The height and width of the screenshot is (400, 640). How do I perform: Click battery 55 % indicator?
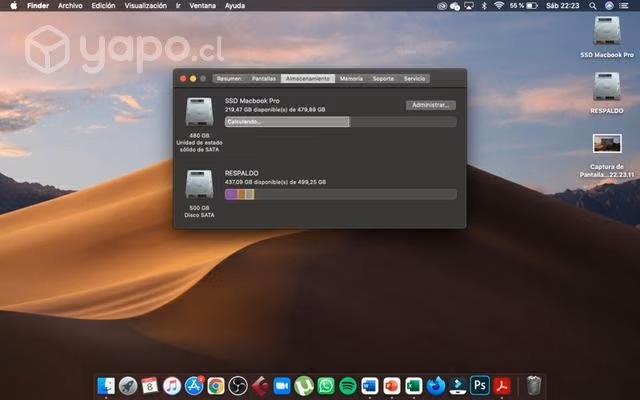[x=524, y=6]
